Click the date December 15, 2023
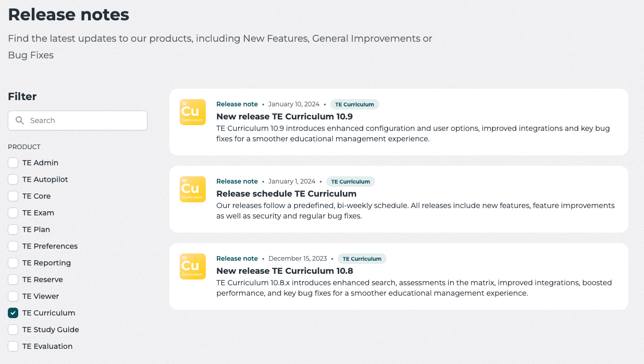Image resolution: width=644 pixels, height=364 pixels. click(x=298, y=259)
